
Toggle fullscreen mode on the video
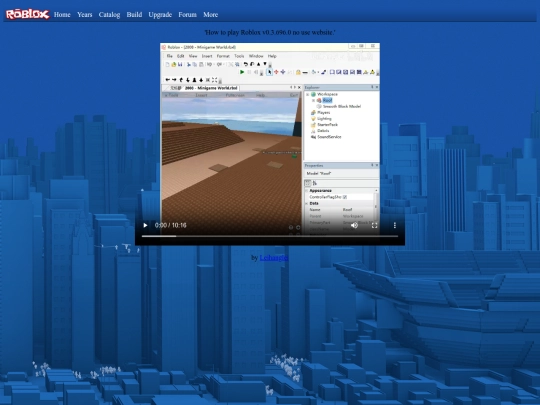pyautogui.click(x=374, y=225)
